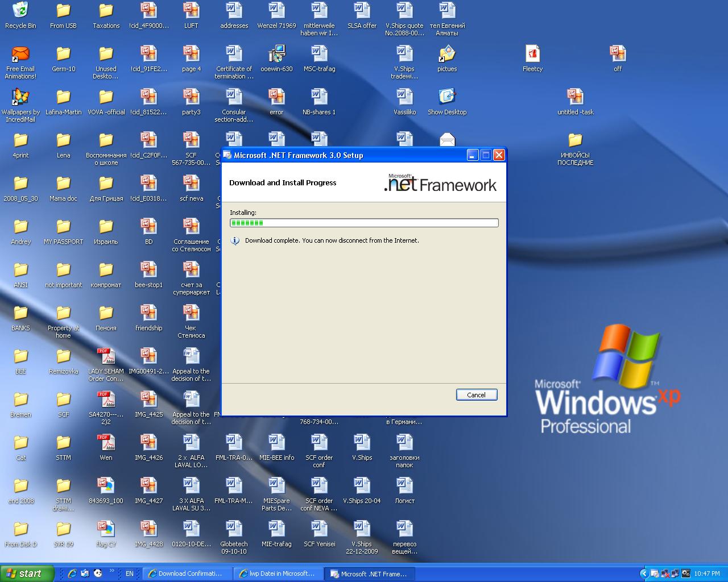
Task: Select the untitled -task file
Action: 575,102
